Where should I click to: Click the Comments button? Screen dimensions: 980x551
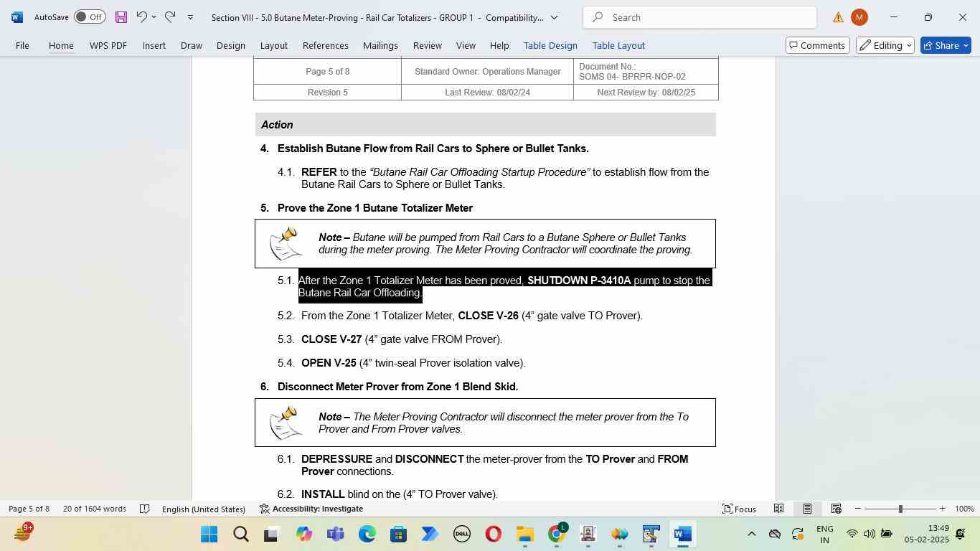817,45
